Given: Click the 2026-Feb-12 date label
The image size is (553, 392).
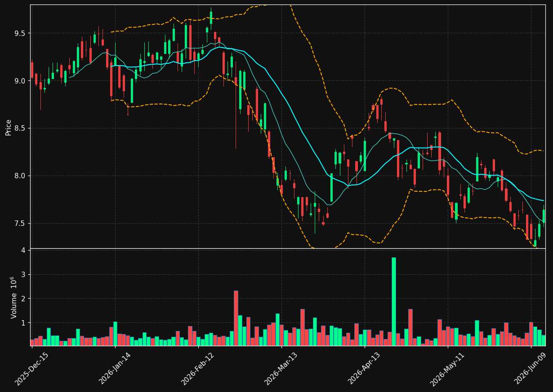Looking at the screenshot, I should click(x=198, y=369).
